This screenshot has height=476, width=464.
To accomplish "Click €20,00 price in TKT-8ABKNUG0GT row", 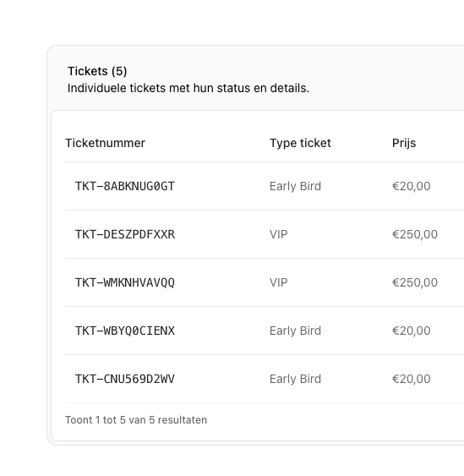I will pos(412,186).
